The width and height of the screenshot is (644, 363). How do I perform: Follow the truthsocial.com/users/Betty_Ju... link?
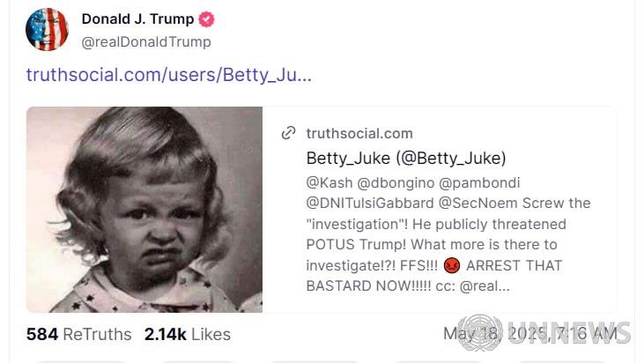pyautogui.click(x=169, y=75)
